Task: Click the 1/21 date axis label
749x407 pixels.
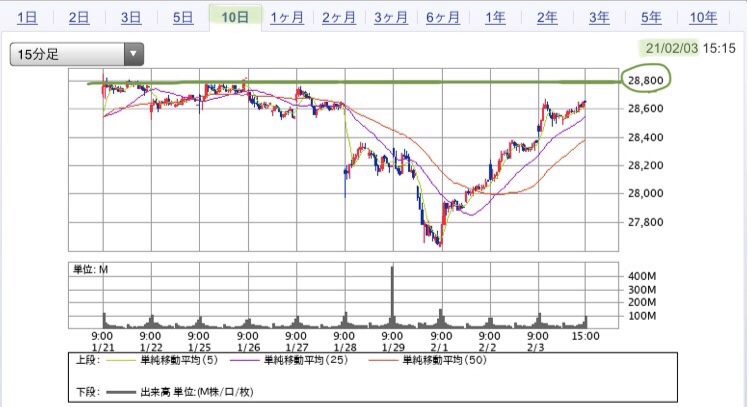Action: pos(103,348)
